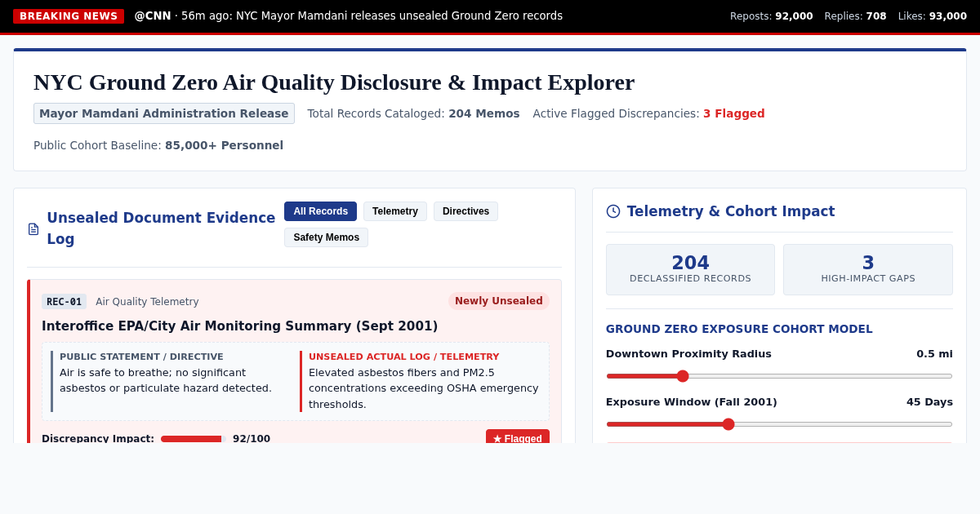Click the Public Cohort Baseline: 85,000+ Personnel text
Image resolution: width=980 pixels, height=514 pixels.
coord(158,145)
